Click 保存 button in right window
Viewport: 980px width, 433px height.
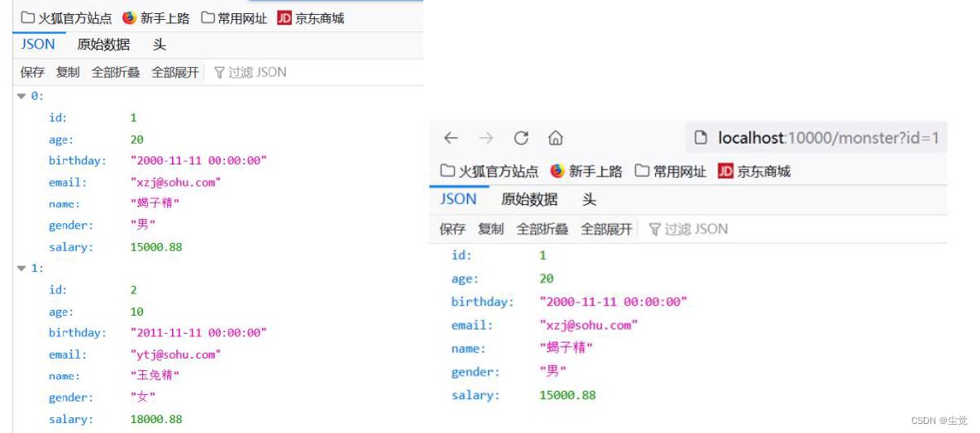click(452, 230)
